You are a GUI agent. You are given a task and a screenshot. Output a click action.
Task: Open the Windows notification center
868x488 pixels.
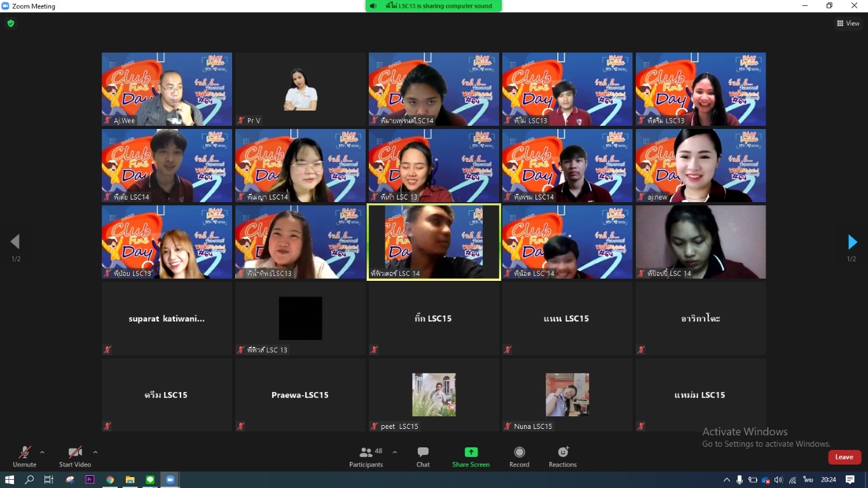850,480
